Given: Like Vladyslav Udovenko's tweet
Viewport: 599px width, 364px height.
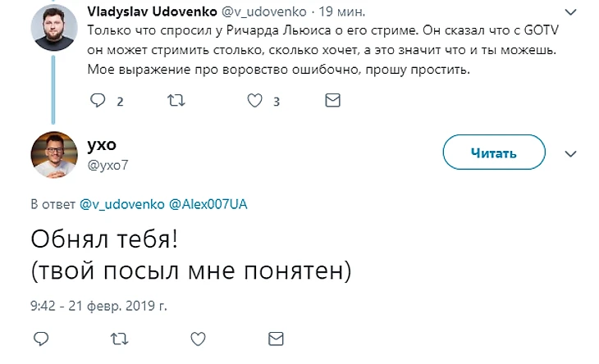Looking at the screenshot, I should click(254, 101).
